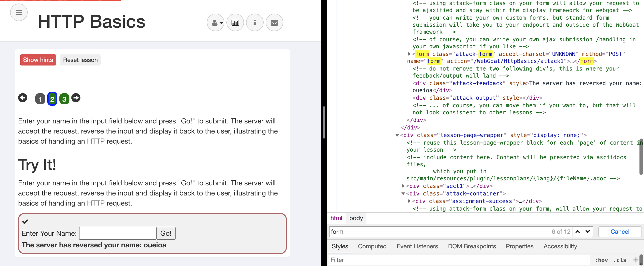Viewport: 644px width, 266px height.
Task: Expand the form element in the DOM tree
Action: point(409,54)
